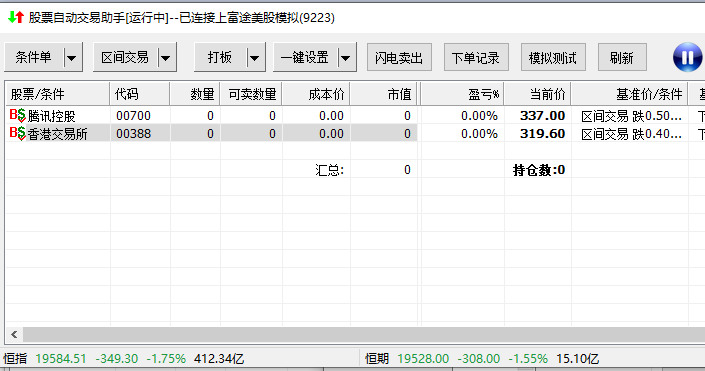
Task: Select the 腾讯控股 row name
Action: coord(51,116)
